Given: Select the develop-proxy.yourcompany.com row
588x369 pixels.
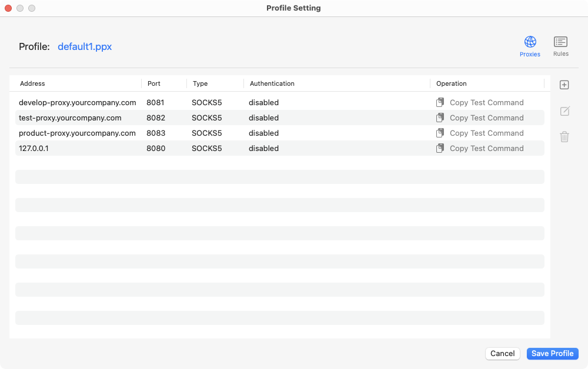Looking at the screenshot, I should (77, 102).
